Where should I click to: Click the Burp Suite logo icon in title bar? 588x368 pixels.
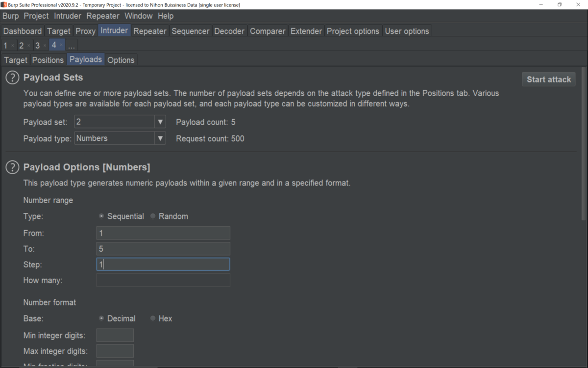(x=3, y=4)
